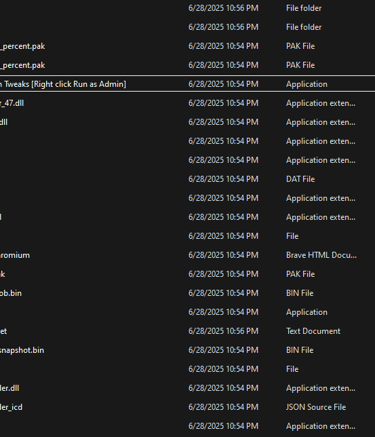Click 'BIN File' type in the ob.bin row
This screenshot has height=437, width=375.
click(299, 293)
